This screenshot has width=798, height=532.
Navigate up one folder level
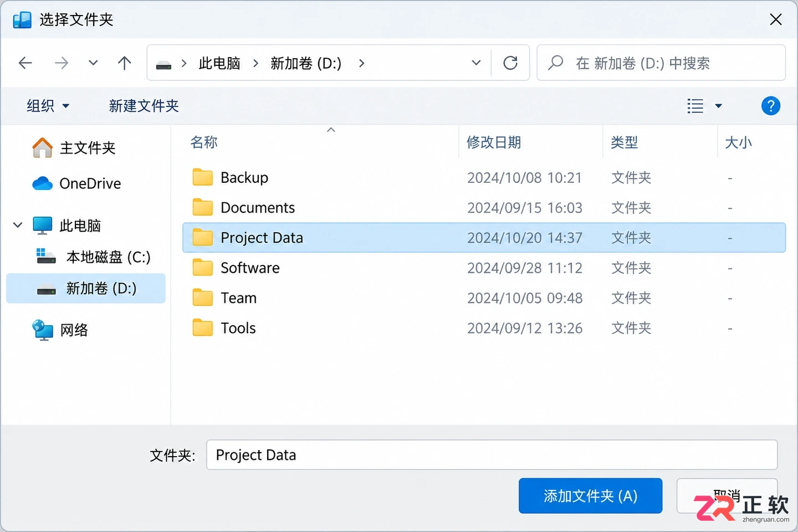click(125, 63)
